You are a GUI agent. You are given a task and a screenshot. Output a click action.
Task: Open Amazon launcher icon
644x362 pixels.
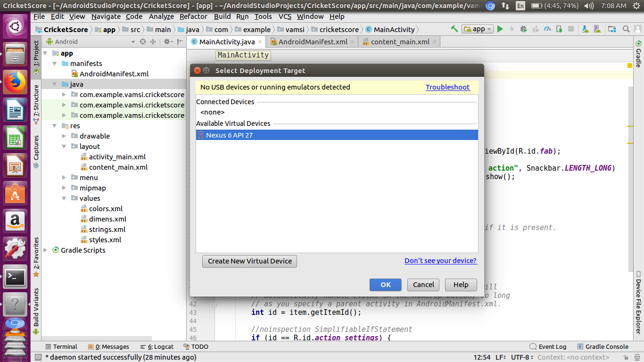[15, 221]
